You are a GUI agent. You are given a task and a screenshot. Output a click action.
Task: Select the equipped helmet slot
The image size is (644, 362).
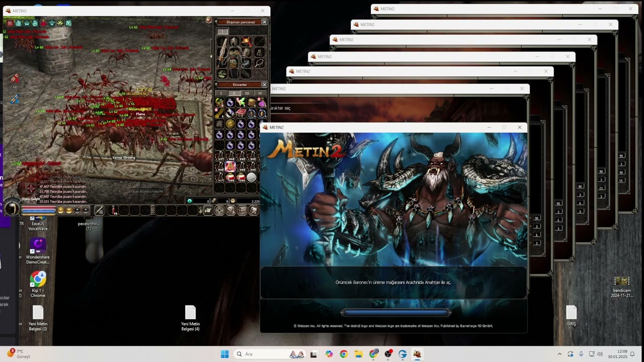coord(234,41)
